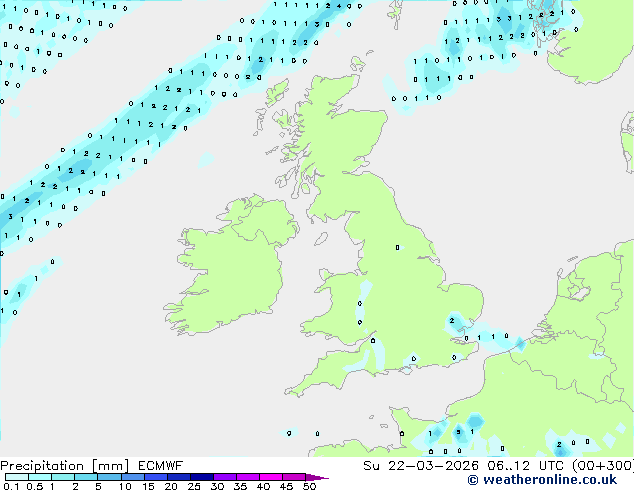Click the "Su 22-03-2026" date text
Viewport: 634px width, 490px height.
(x=421, y=466)
